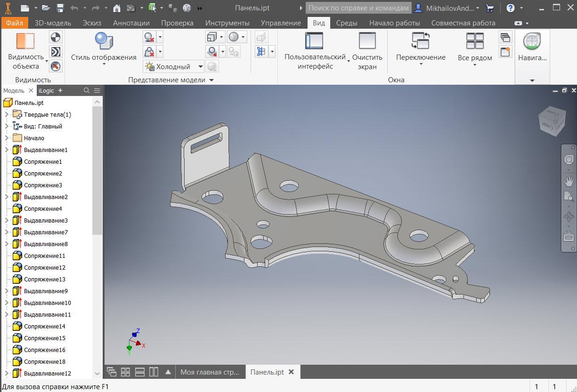577x392 pixels.
Task: Select Выдавливание7 in the model tree
Action: point(46,232)
